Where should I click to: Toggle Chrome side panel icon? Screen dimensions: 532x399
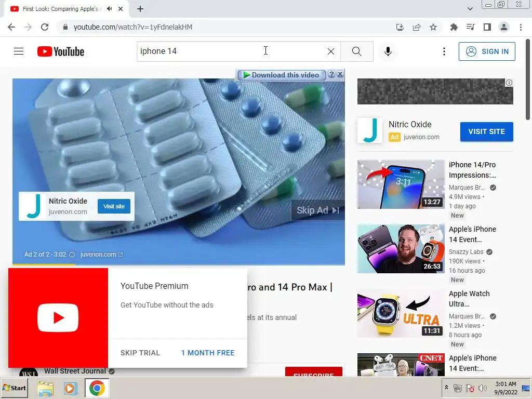click(487, 27)
